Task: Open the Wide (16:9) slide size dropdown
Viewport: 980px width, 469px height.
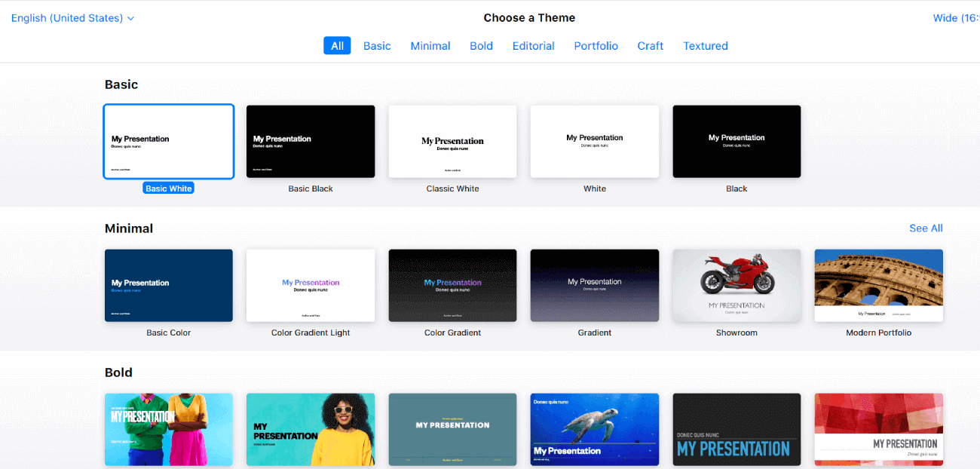Action: 956,17
